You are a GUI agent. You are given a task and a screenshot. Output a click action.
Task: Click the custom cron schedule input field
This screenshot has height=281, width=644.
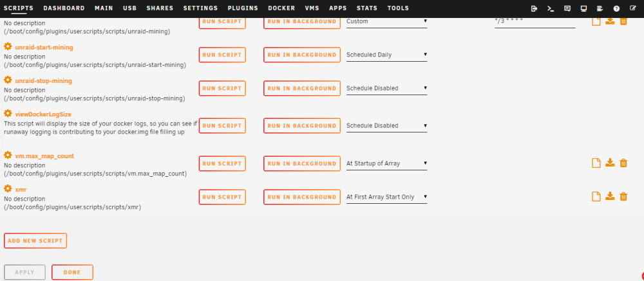point(535,21)
